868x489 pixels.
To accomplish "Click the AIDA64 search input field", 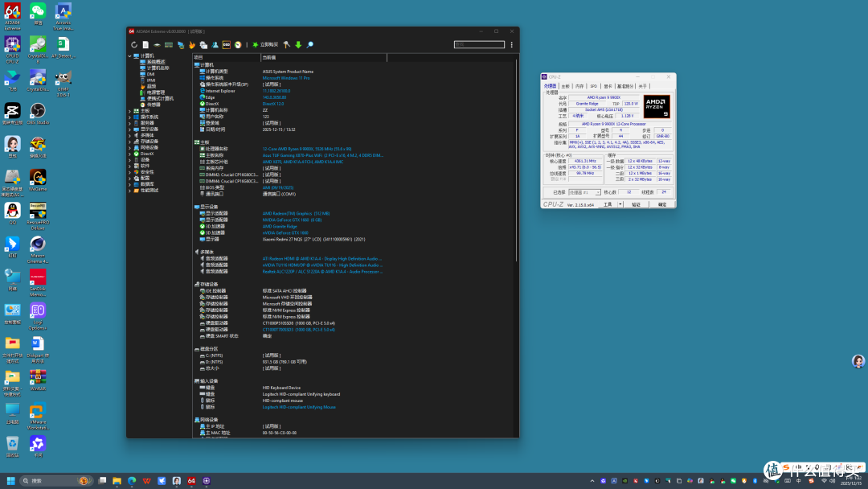I will tap(479, 44).
